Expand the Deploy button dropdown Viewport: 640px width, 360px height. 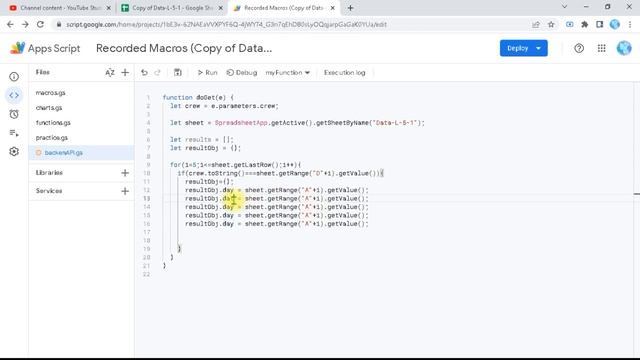point(538,48)
